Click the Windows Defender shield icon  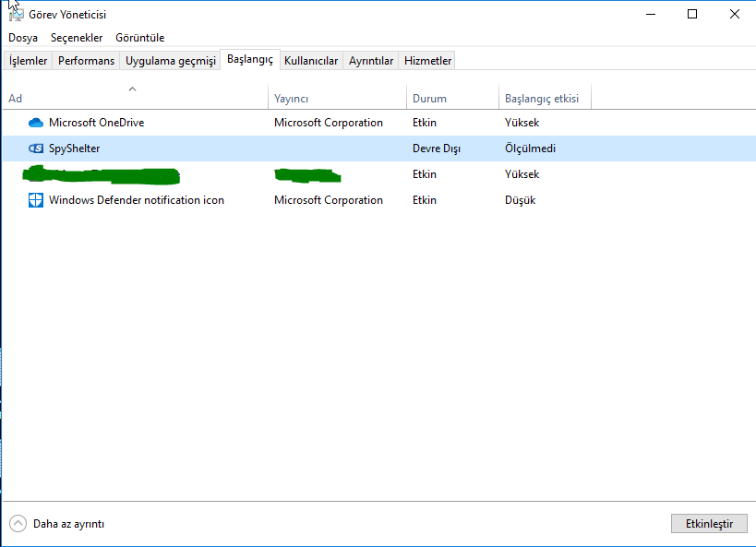[x=36, y=200]
